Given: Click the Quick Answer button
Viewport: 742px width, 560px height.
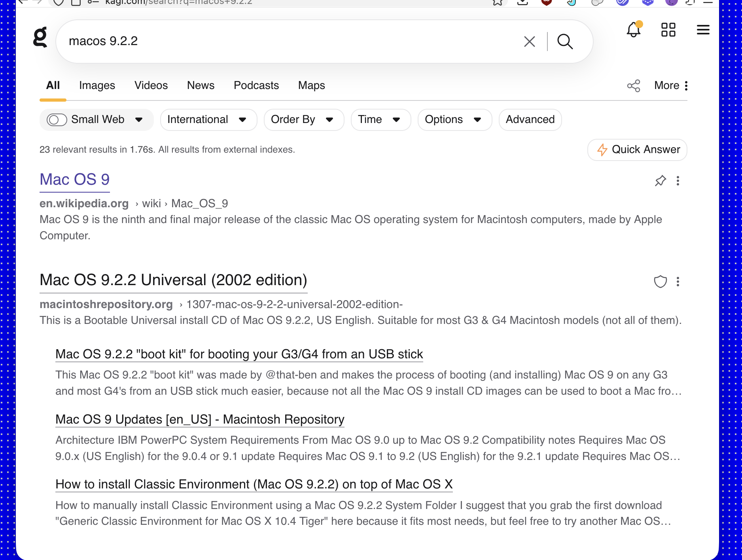Looking at the screenshot, I should click(x=637, y=150).
